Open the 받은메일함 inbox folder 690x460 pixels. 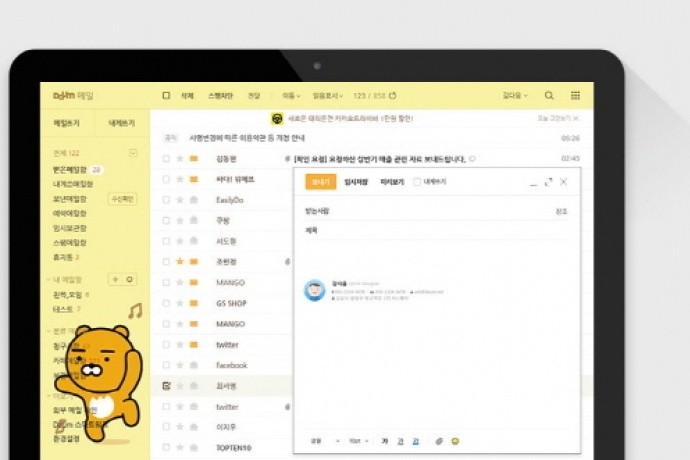(x=70, y=169)
